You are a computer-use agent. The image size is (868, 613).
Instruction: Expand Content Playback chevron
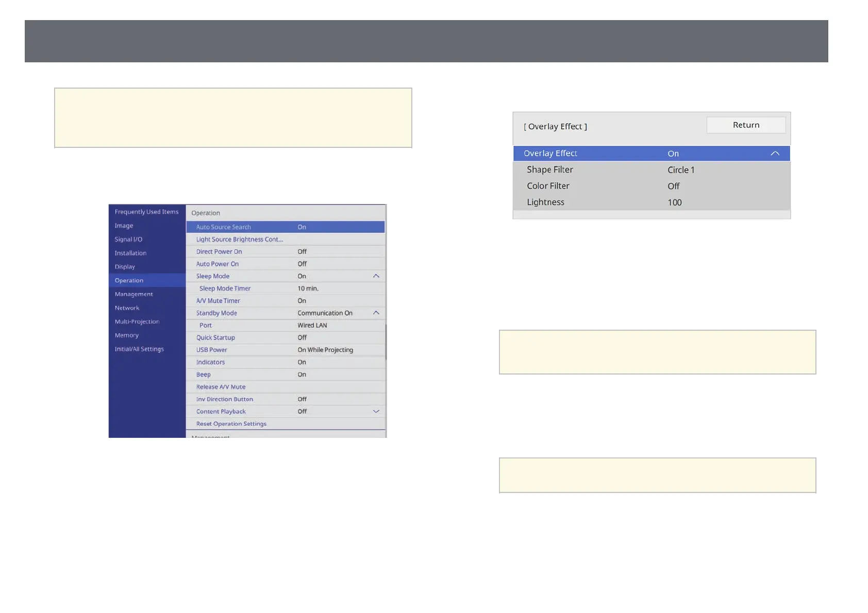376,412
